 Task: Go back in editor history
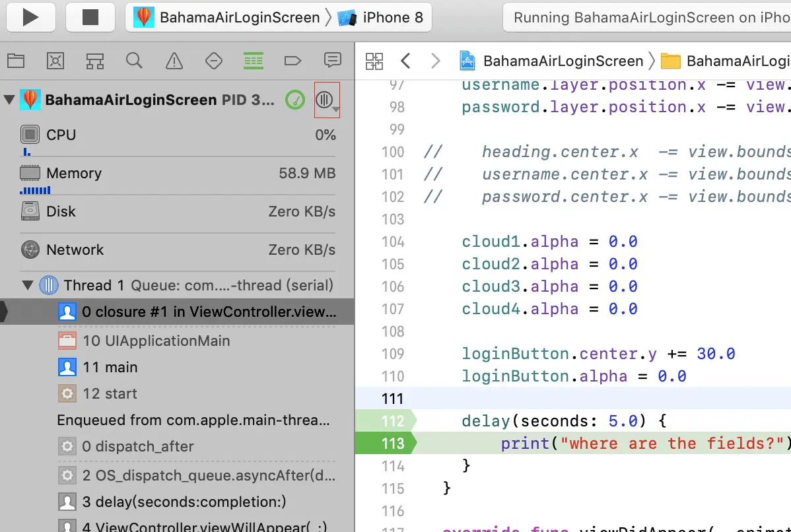(405, 61)
